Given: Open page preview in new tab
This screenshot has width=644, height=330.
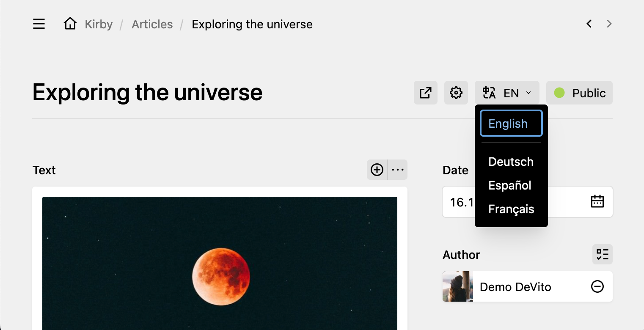Looking at the screenshot, I should click(426, 93).
